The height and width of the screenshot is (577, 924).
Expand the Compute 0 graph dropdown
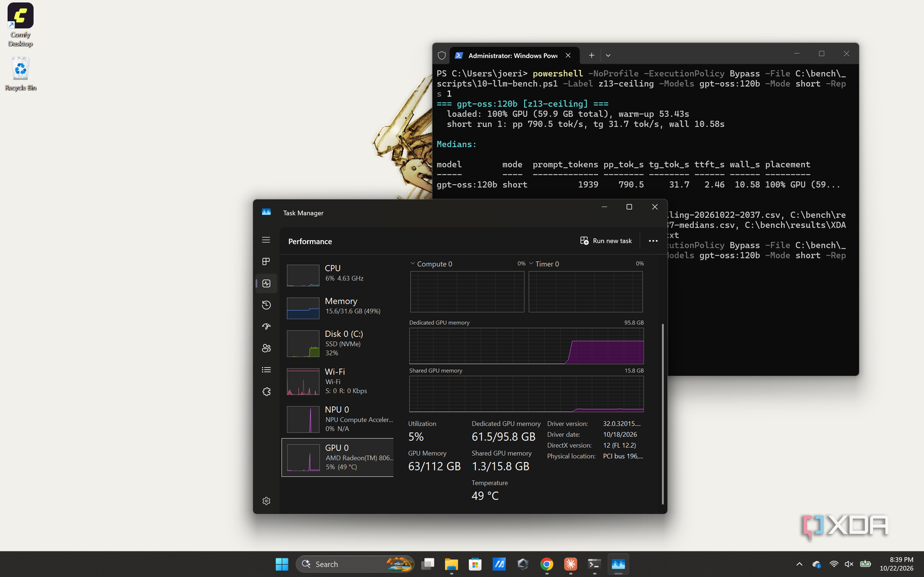click(413, 264)
